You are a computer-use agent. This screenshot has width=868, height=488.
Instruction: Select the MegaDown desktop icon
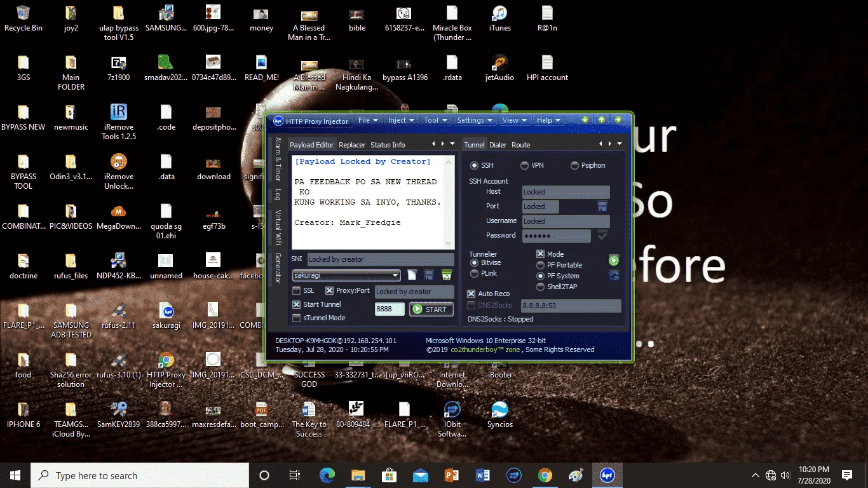click(x=119, y=217)
